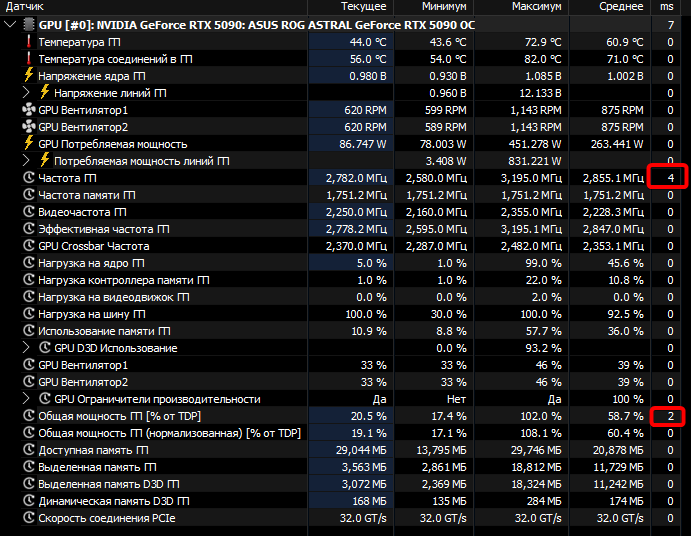Click lightning icon for GPU Потребляемая мощность
Image resolution: width=691 pixels, height=536 pixels.
pyautogui.click(x=29, y=143)
